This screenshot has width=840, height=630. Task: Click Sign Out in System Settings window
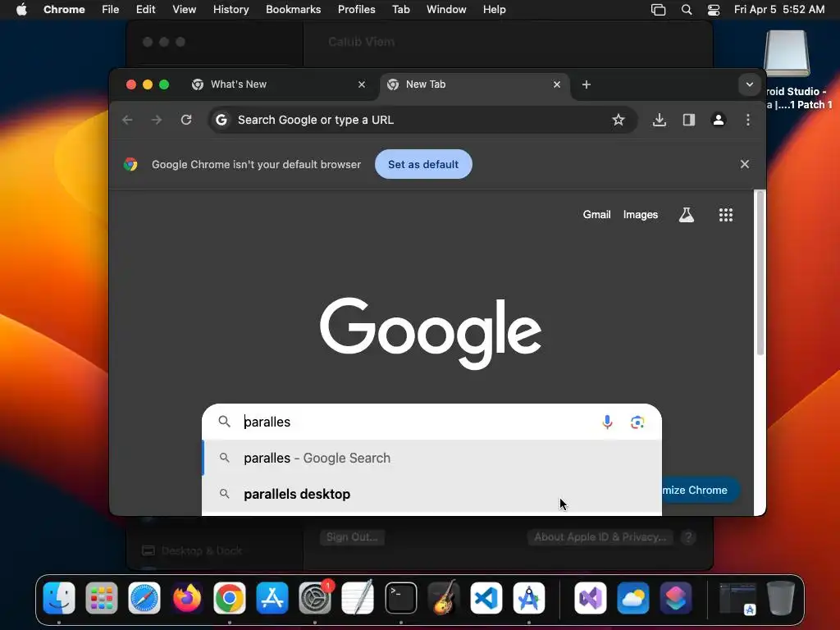[352, 536]
